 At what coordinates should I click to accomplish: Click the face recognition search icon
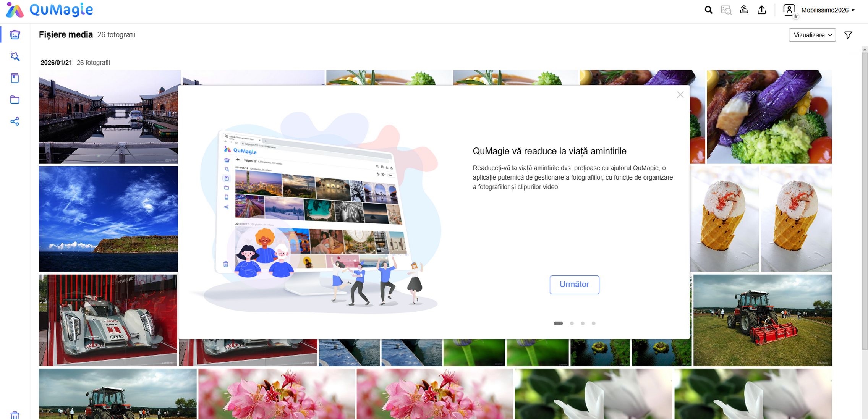point(726,10)
